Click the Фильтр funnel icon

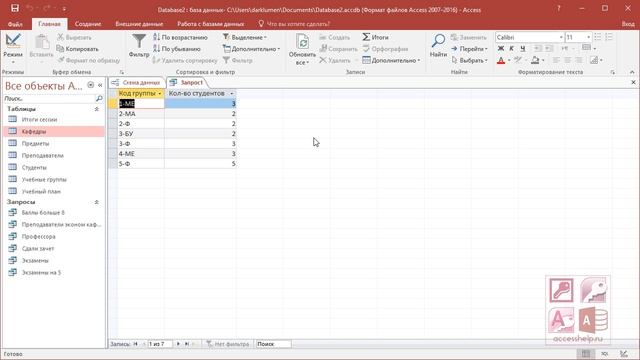[x=139, y=46]
